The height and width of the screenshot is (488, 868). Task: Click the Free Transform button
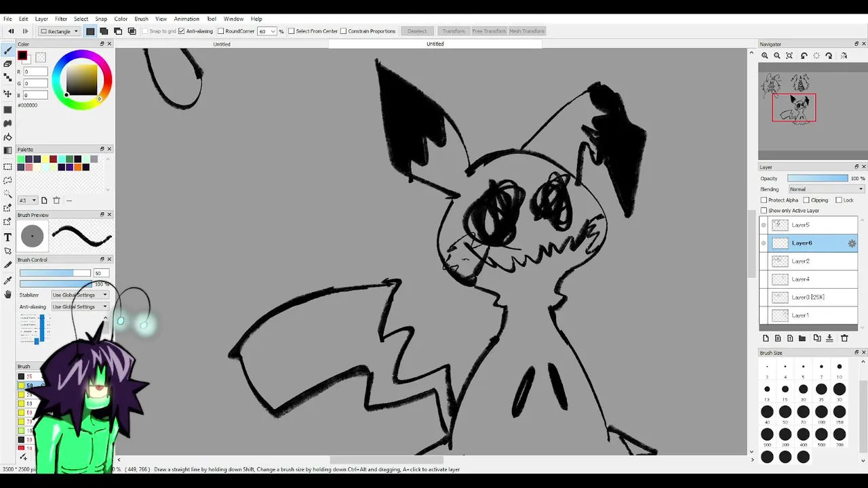click(489, 31)
